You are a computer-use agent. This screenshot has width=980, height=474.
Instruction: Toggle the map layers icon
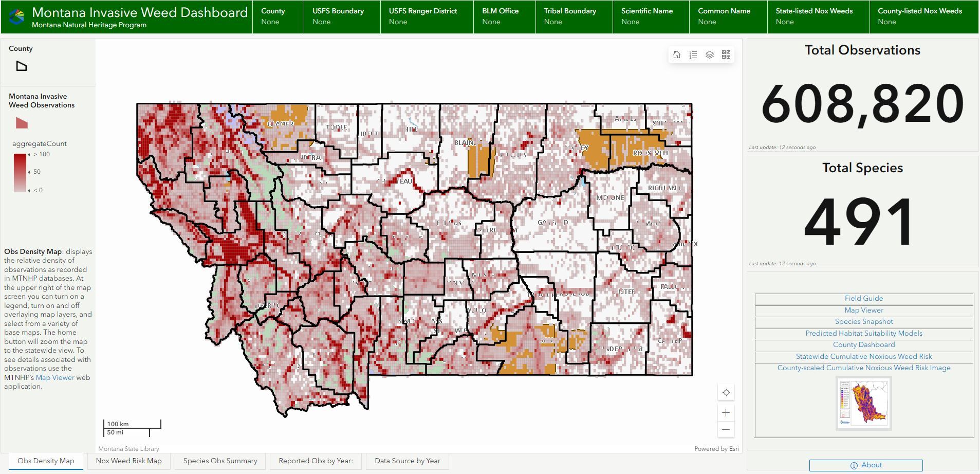pyautogui.click(x=710, y=54)
